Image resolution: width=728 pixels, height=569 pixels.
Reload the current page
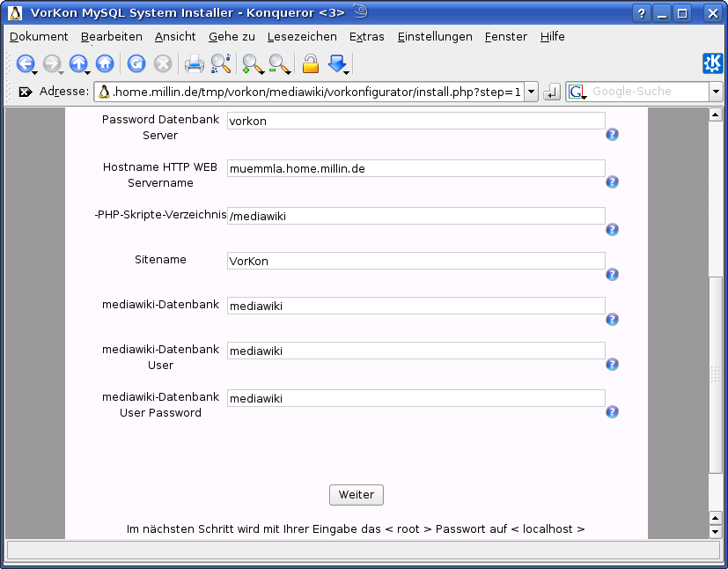136,63
